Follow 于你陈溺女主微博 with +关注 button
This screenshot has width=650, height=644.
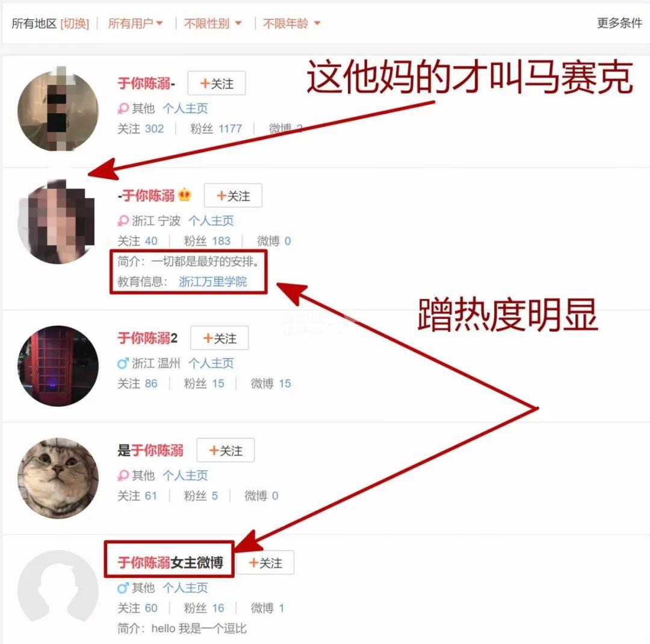click(265, 562)
